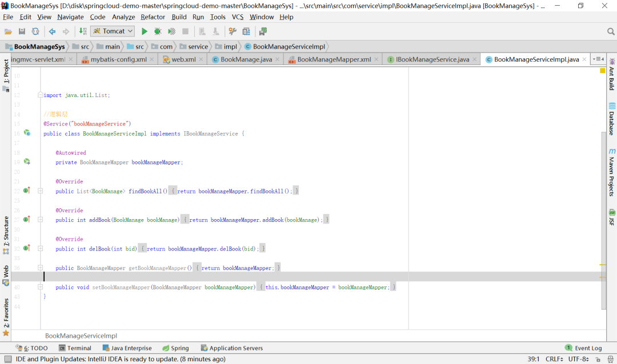This screenshot has height=364, width=617.
Task: Expand the folded addBook method
Action: click(40, 219)
